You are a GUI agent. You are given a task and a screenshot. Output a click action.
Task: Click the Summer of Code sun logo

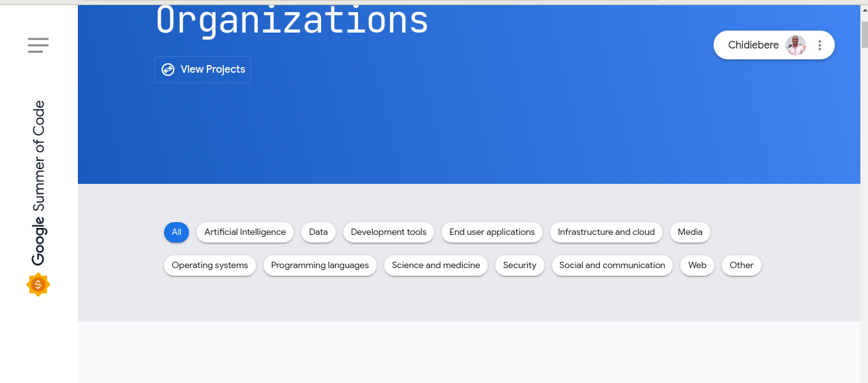[x=38, y=285]
